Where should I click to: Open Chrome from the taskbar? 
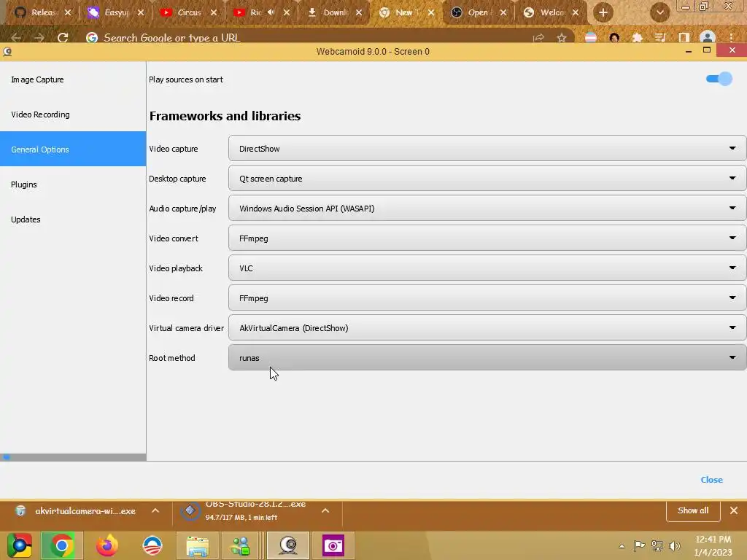(x=61, y=545)
